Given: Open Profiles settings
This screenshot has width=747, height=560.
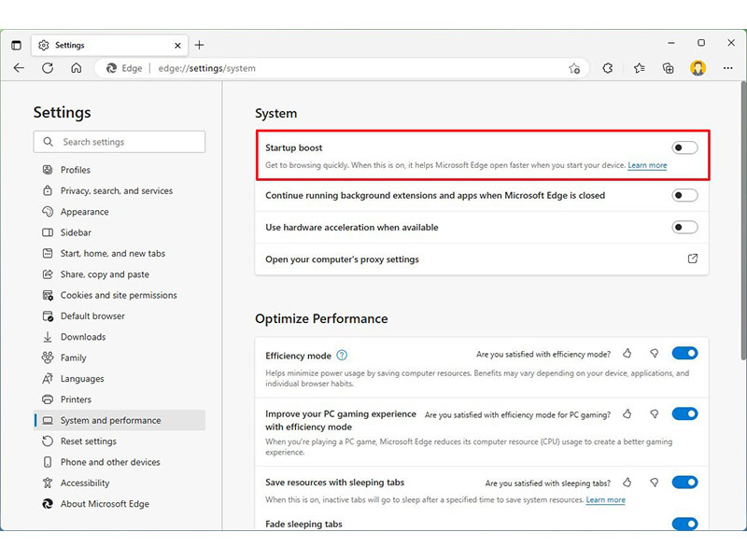Looking at the screenshot, I should click(120, 170).
